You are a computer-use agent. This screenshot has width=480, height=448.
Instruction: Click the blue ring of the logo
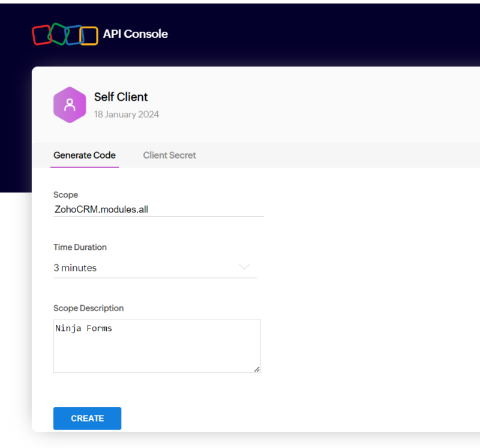coord(72,36)
